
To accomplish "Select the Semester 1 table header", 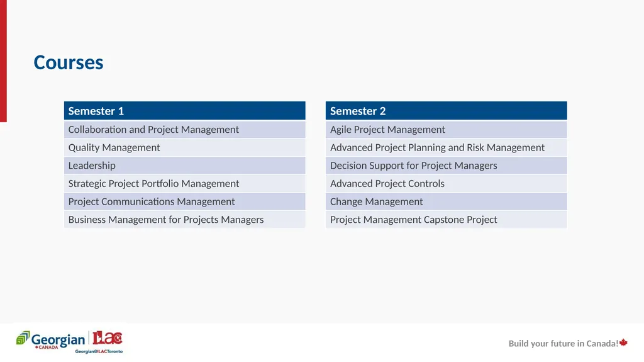I will (184, 111).
